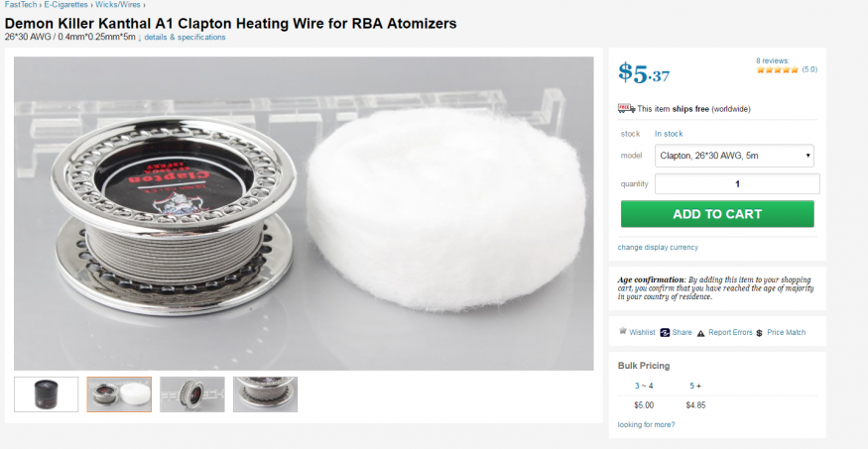Click the five-star rating icons

click(777, 69)
